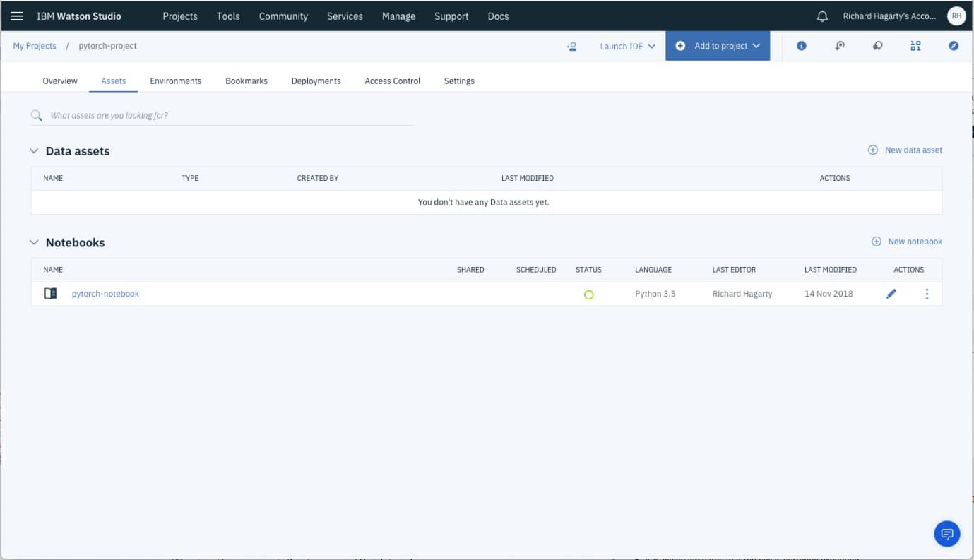Collapse the Notebooks section

pos(34,242)
